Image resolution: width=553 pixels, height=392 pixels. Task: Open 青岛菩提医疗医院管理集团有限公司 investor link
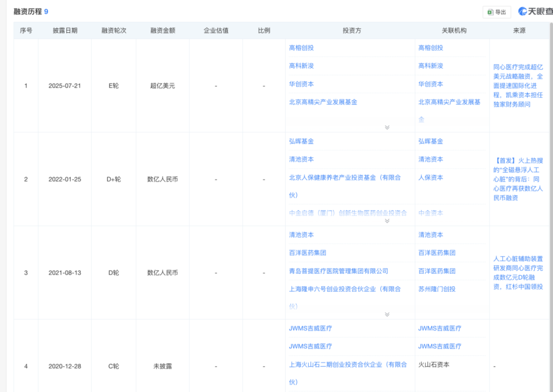point(339,271)
